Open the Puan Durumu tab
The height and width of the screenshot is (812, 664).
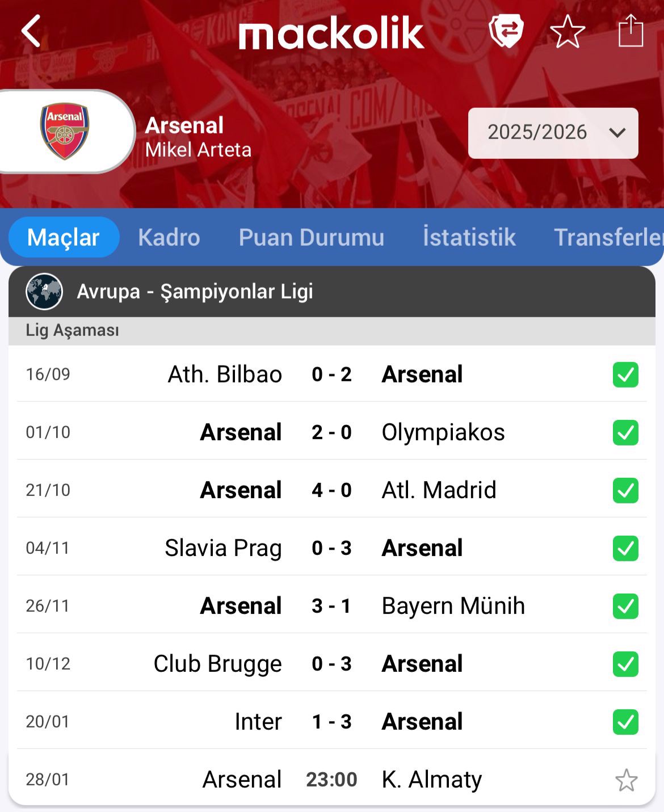(x=311, y=237)
